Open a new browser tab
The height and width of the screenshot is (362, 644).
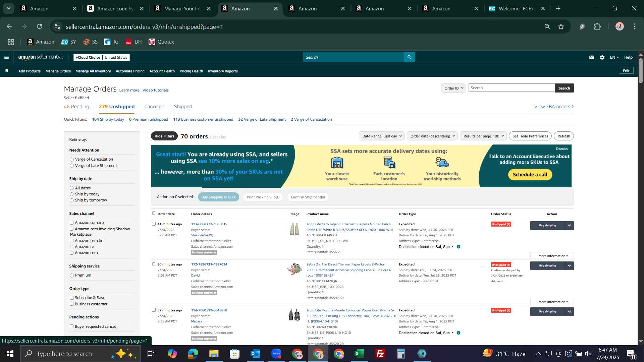point(558,8)
